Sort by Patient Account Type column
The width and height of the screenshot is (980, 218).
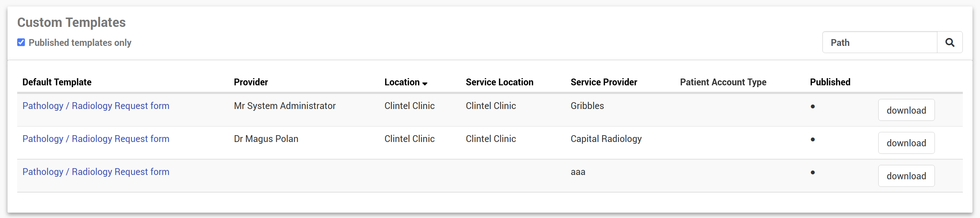coord(723,82)
